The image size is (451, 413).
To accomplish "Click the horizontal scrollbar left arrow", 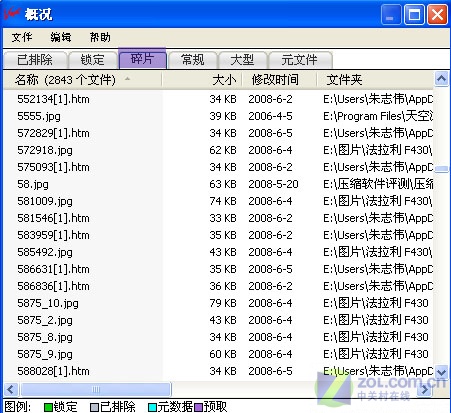I will (11, 389).
